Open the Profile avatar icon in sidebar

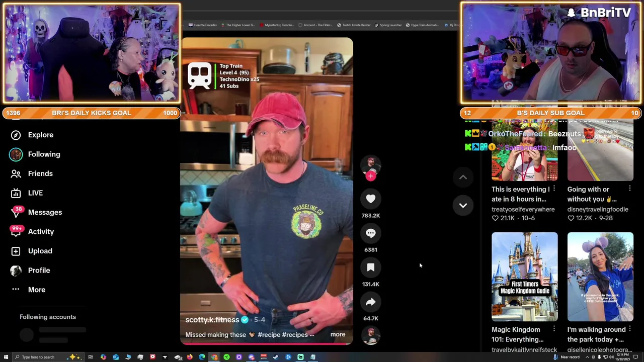tap(16, 270)
